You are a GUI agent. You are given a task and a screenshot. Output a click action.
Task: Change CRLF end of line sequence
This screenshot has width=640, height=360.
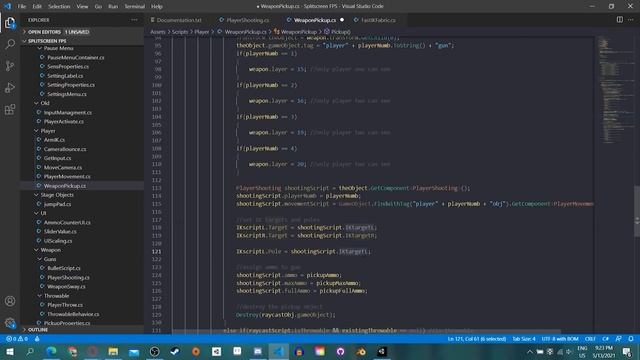click(590, 339)
